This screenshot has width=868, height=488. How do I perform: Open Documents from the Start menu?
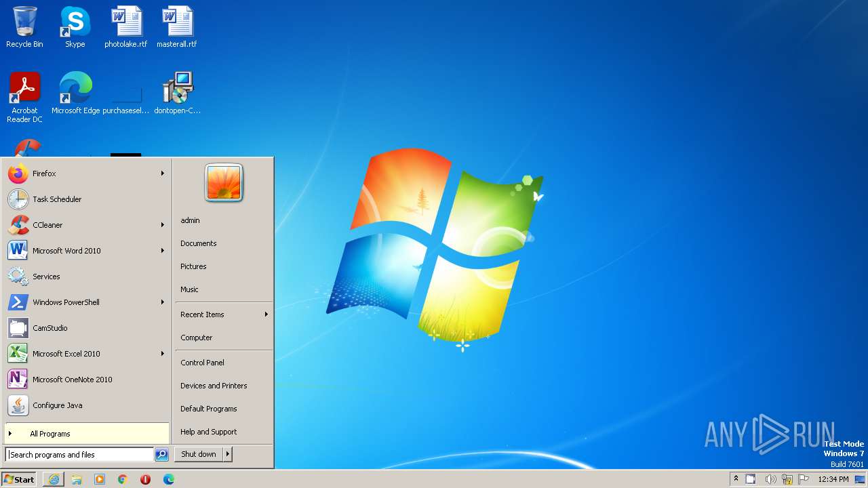(x=224, y=243)
